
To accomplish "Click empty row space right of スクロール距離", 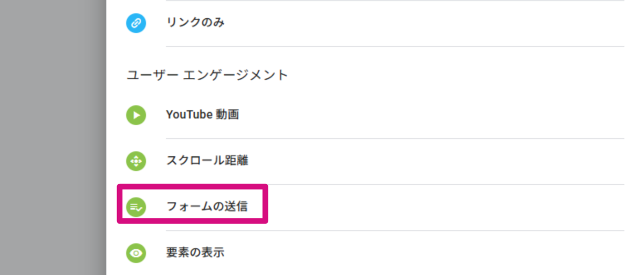I will click(x=429, y=161).
